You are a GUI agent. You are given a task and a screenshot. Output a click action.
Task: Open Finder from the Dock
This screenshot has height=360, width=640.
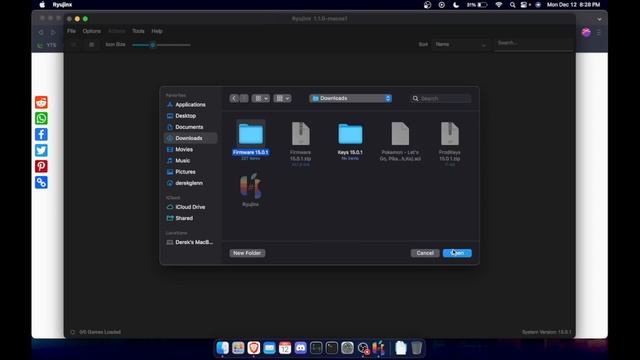point(222,348)
